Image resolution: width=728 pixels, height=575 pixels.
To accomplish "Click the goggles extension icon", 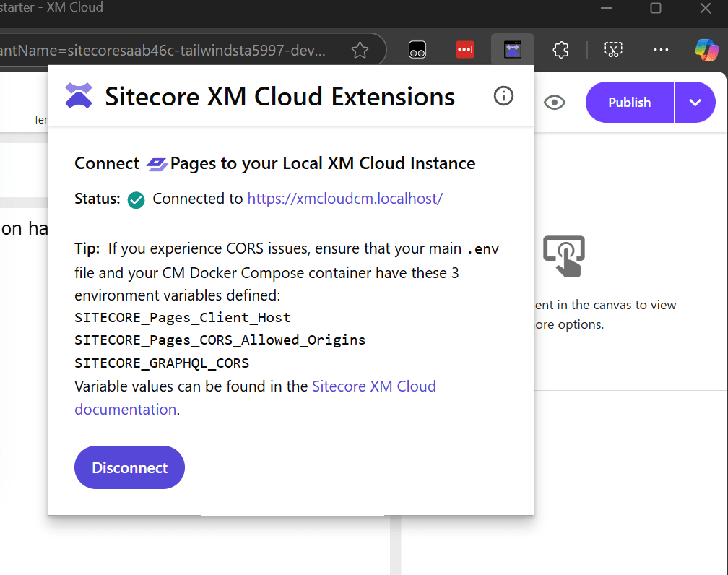I will (417, 50).
